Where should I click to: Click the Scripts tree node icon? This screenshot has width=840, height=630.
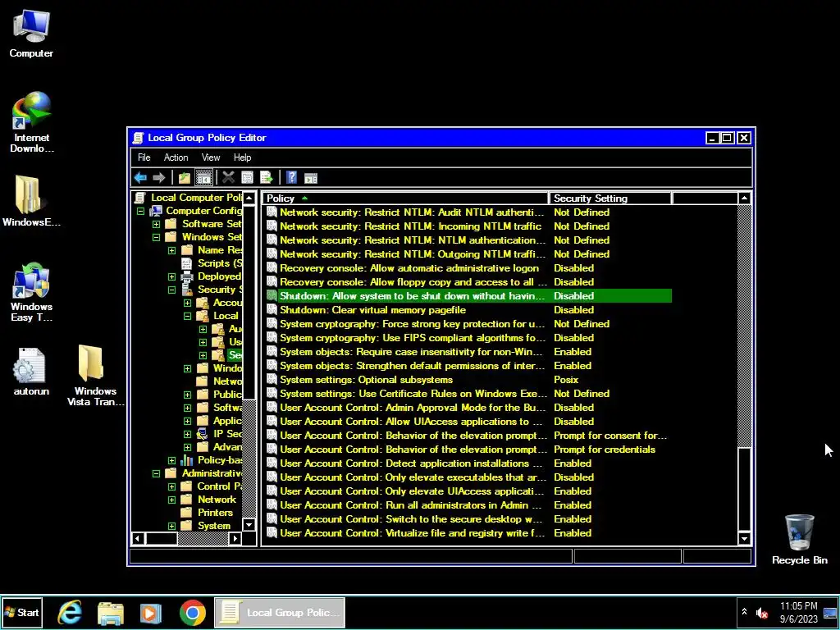(x=186, y=263)
